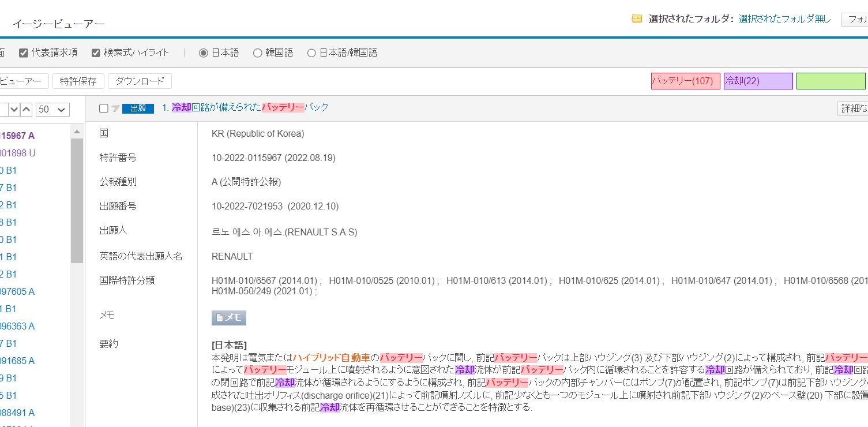The width and height of the screenshot is (868, 427).
Task: Open the 50 results-per-page dropdown
Action: click(x=52, y=109)
